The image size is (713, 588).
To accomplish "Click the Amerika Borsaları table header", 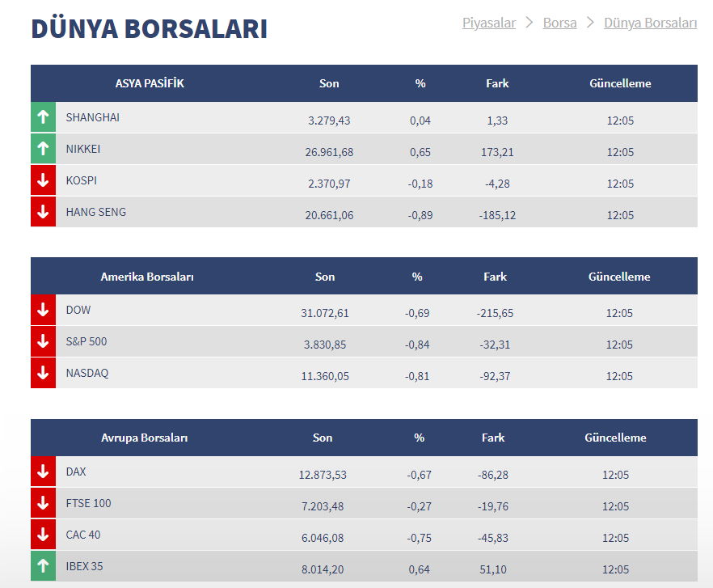I will pos(147,277).
